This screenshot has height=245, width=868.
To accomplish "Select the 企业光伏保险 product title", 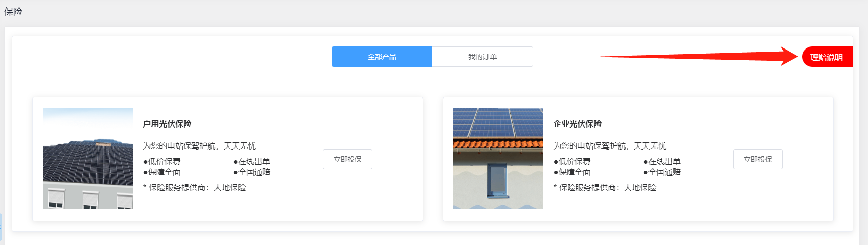I will 577,124.
